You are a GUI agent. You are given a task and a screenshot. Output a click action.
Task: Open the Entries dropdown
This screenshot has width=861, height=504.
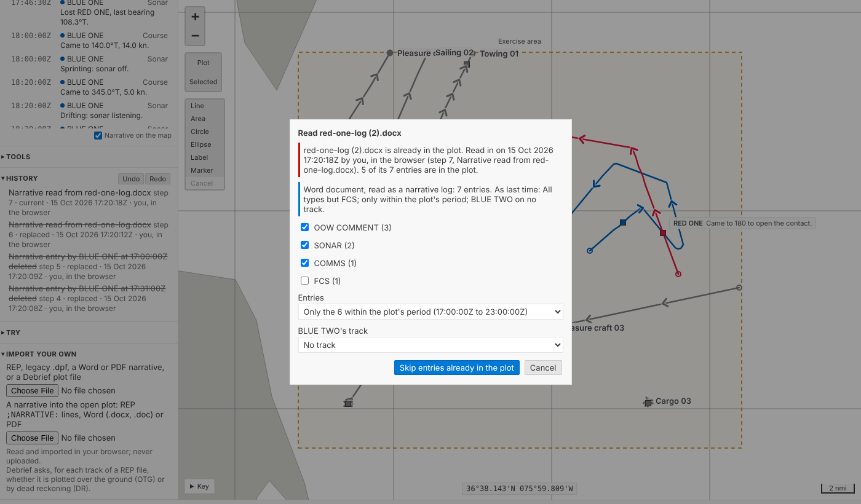(430, 312)
